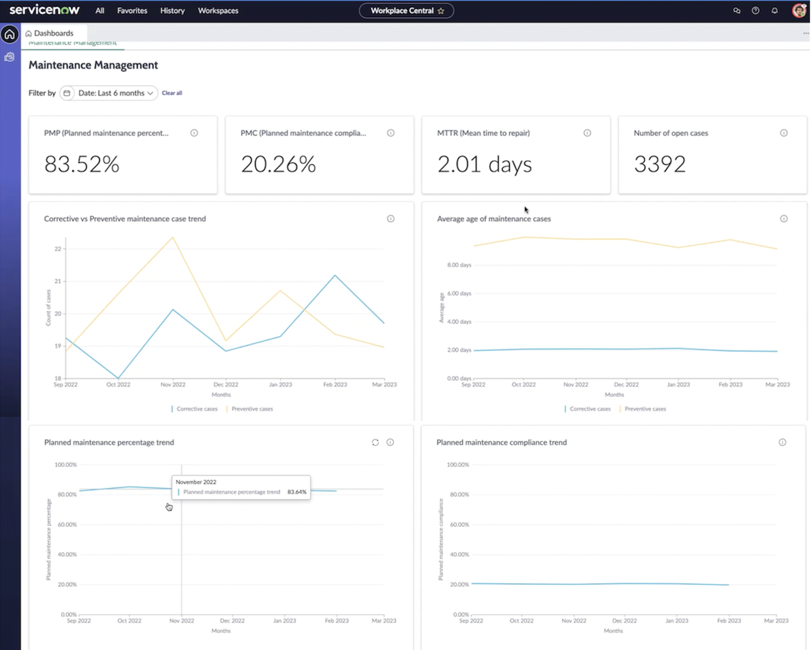812x650 pixels.
Task: Toggle Preventive cases legend in average age chart
Action: [x=643, y=409]
